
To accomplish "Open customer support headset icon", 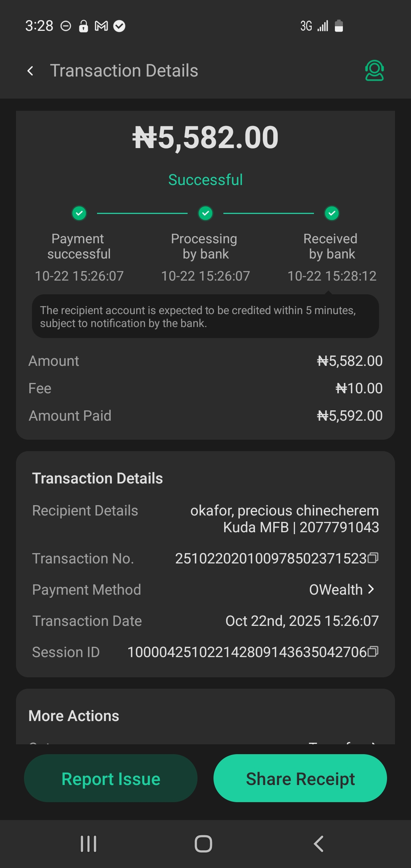I will point(374,71).
